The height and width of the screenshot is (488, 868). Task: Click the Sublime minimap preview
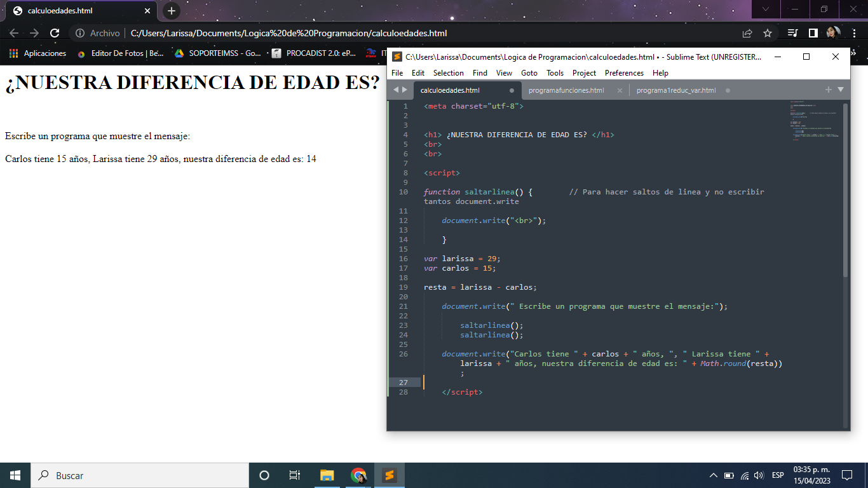coord(815,119)
